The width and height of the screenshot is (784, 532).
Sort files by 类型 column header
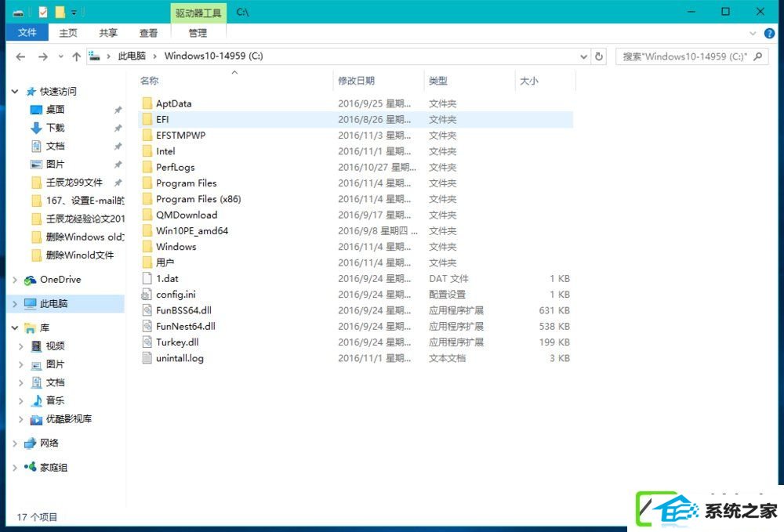tap(438, 81)
